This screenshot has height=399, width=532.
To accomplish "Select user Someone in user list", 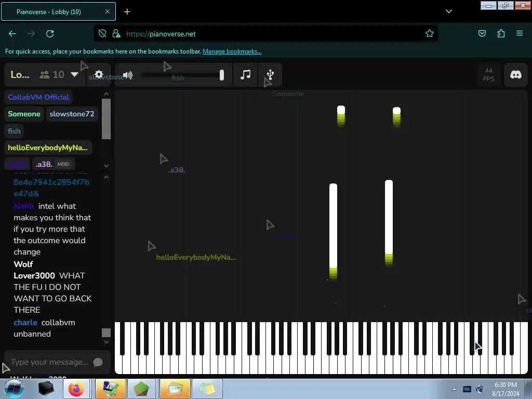I will [x=24, y=114].
